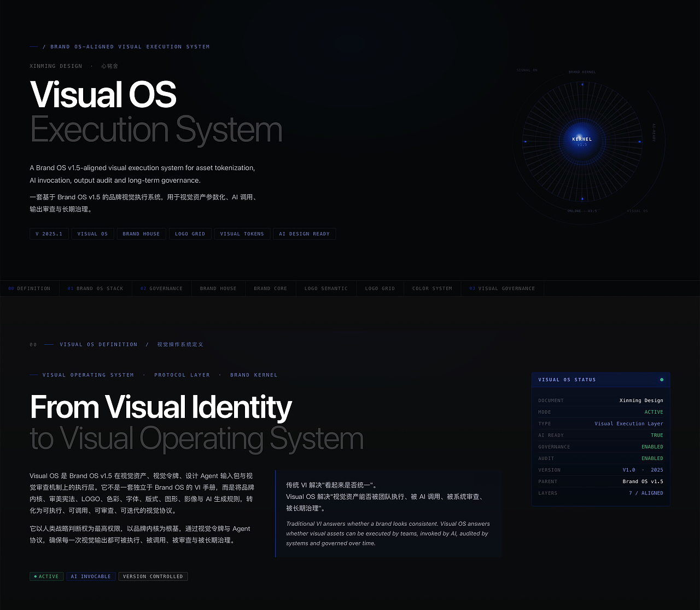
Task: Click the LOGO GRID tag chip in hero tag row
Action: tap(190, 234)
